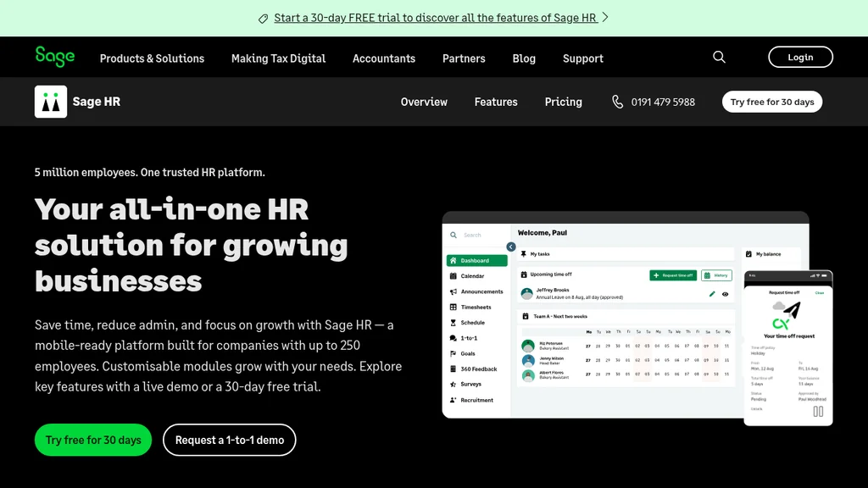This screenshot has width=868, height=488.
Task: Click the My tasks pin icon
Action: click(524, 254)
